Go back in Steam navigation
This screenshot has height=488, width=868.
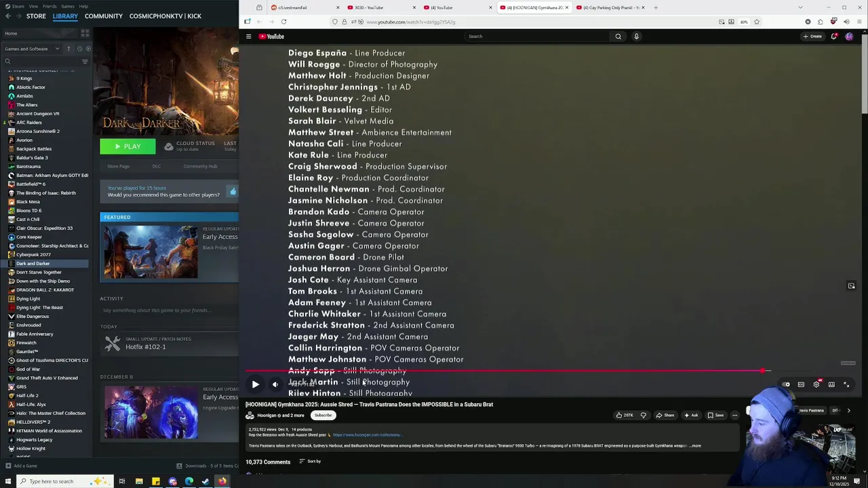click(7, 16)
